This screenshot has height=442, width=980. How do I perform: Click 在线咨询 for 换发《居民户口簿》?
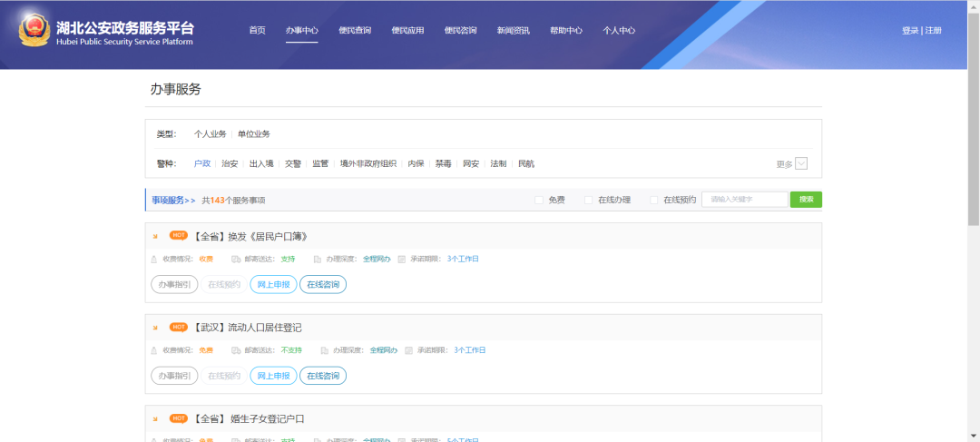[323, 284]
